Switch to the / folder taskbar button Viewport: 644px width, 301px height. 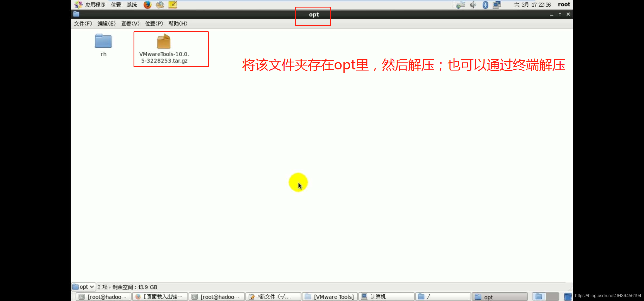[x=443, y=297]
